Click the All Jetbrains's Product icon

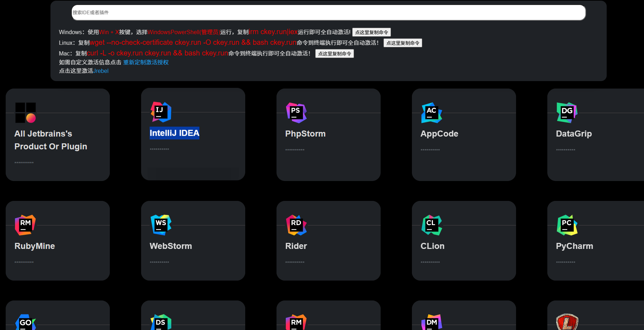(26, 113)
